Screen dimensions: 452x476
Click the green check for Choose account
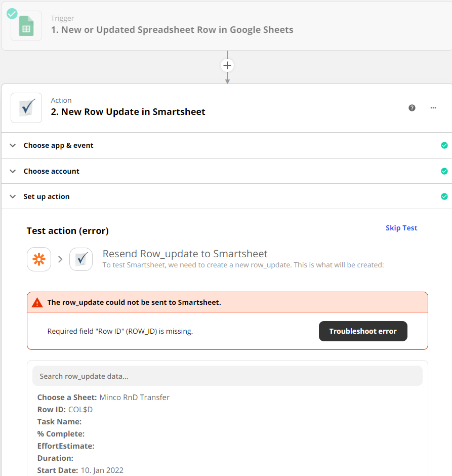tap(444, 171)
